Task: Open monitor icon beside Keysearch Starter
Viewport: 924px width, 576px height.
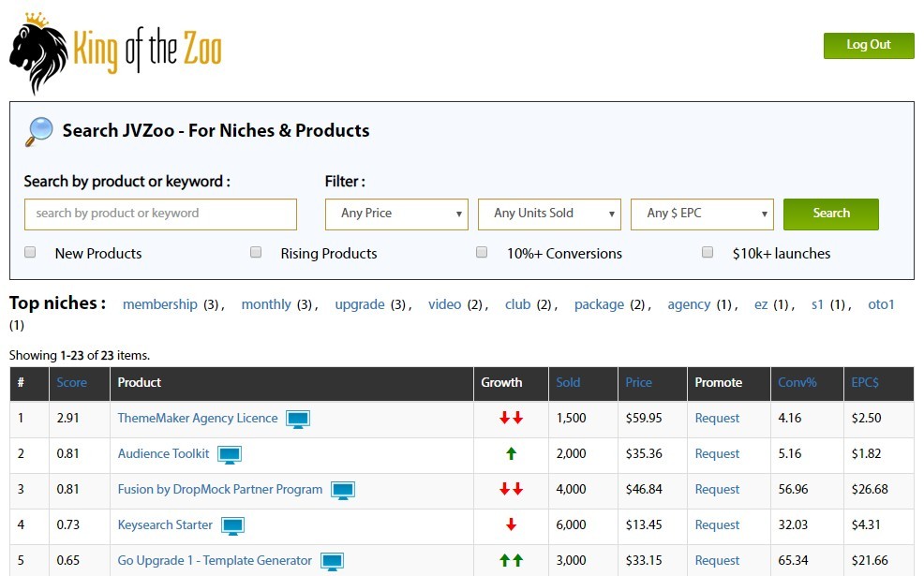Action: click(x=232, y=526)
